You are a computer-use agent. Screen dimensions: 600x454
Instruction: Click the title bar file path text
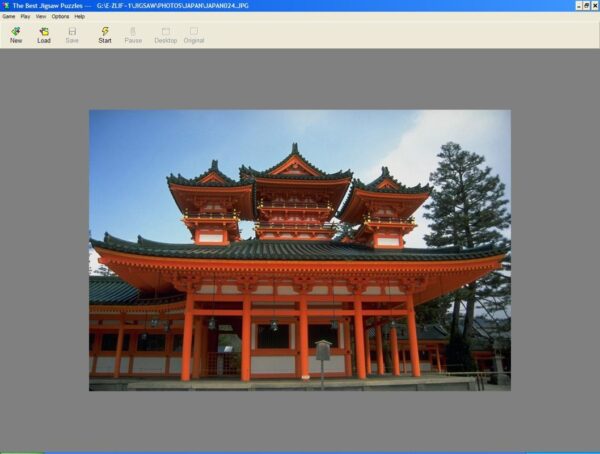pos(172,5)
